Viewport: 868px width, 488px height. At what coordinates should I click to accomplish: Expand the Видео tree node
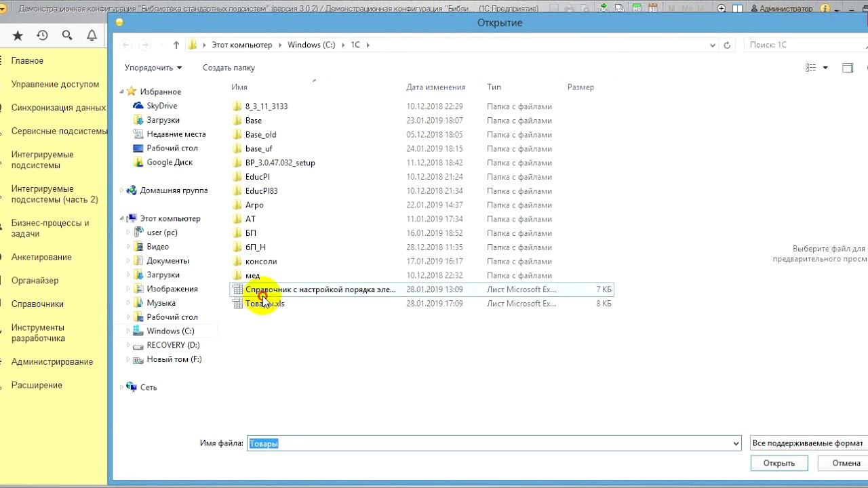pos(128,247)
